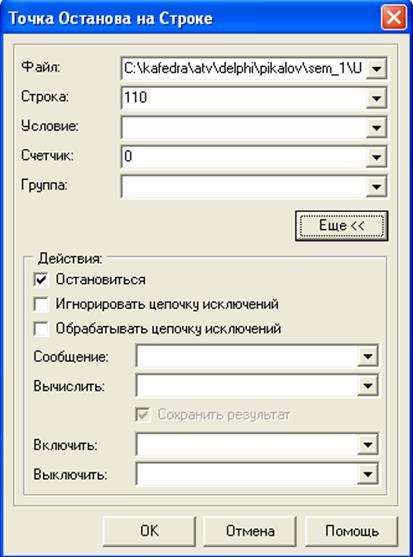Open the Файл path dropdown arrow

[x=376, y=68]
